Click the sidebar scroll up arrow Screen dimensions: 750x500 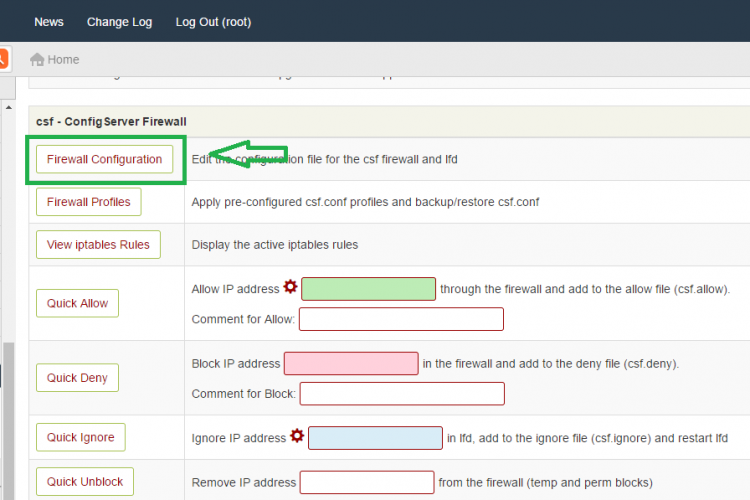pyautogui.click(x=9, y=108)
